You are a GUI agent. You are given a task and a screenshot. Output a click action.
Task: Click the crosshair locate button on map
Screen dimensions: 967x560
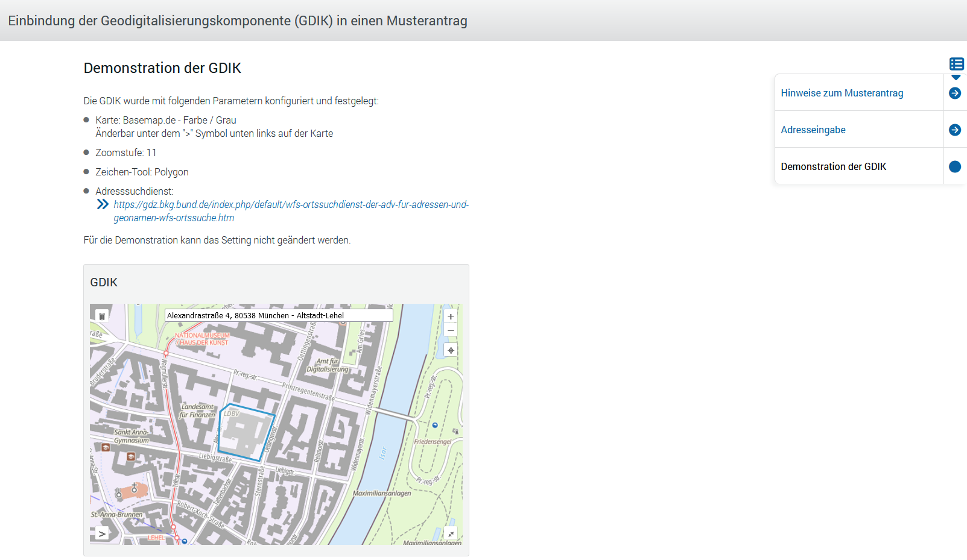pos(451,350)
